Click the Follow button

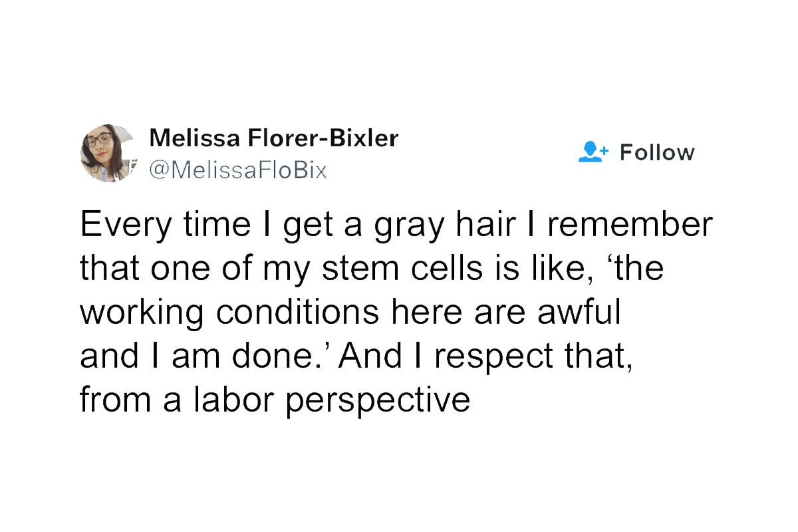(x=657, y=152)
